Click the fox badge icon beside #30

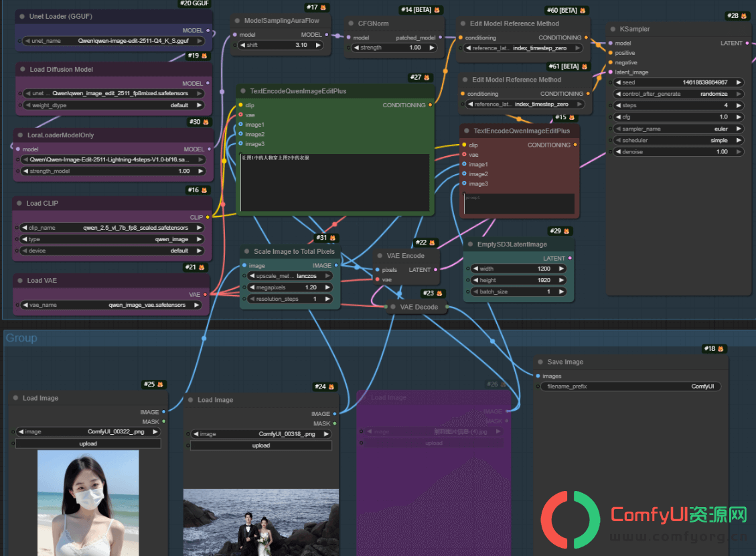pyautogui.click(x=206, y=123)
